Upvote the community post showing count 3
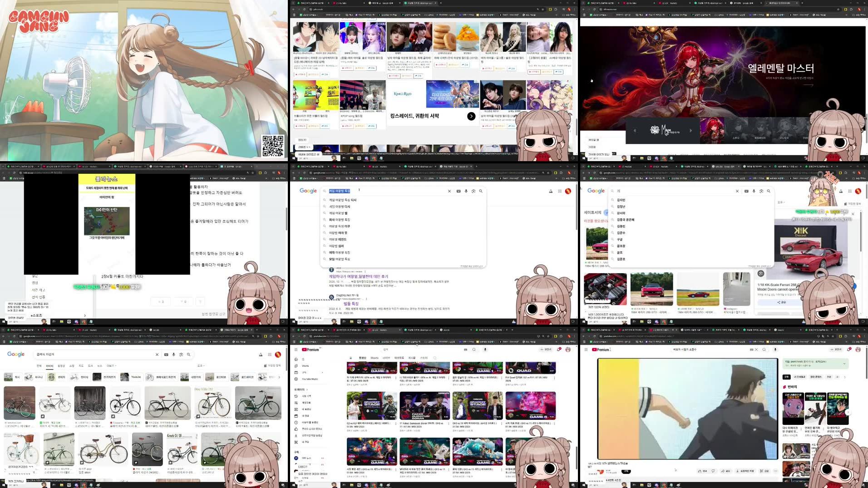Screen dimensions: 868x488 [x=161, y=301]
